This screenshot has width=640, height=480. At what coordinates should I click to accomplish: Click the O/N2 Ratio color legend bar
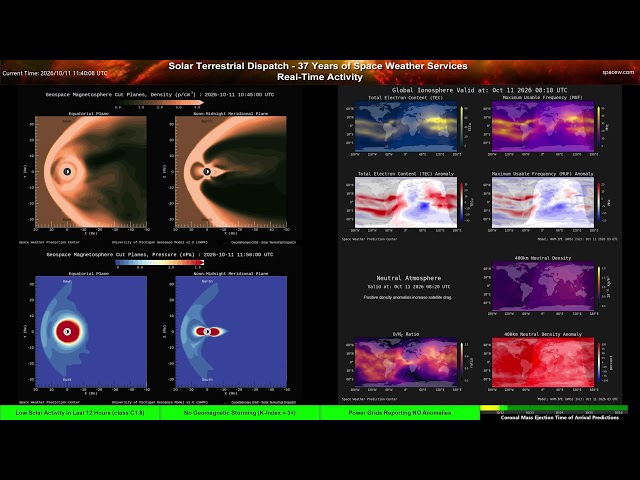462,362
